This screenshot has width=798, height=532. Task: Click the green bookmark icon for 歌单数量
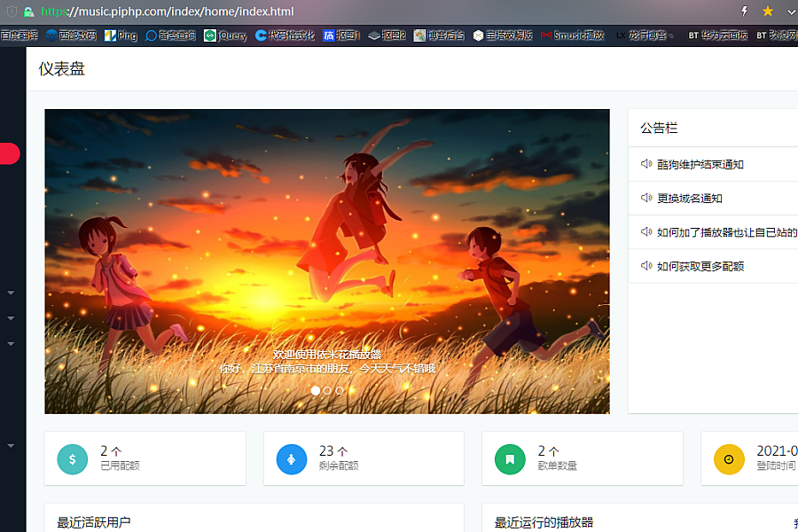click(510, 459)
